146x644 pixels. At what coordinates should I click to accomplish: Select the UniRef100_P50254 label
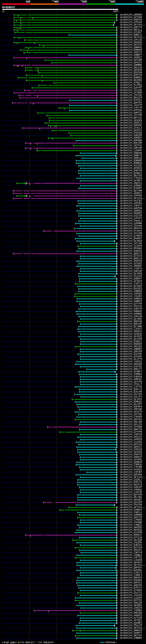(x=131, y=505)
